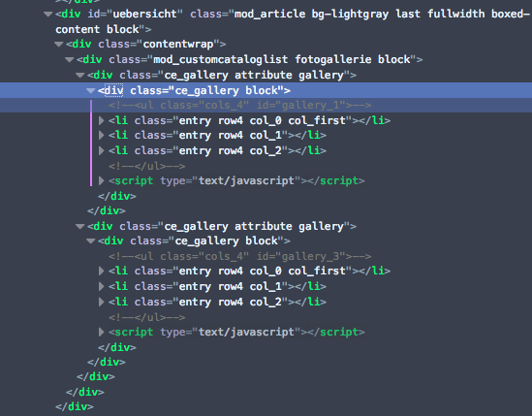Viewport: 532px width, 416px height.
Task: Expand col_2 li arrow under gallery_3 comment
Action: tap(101, 302)
